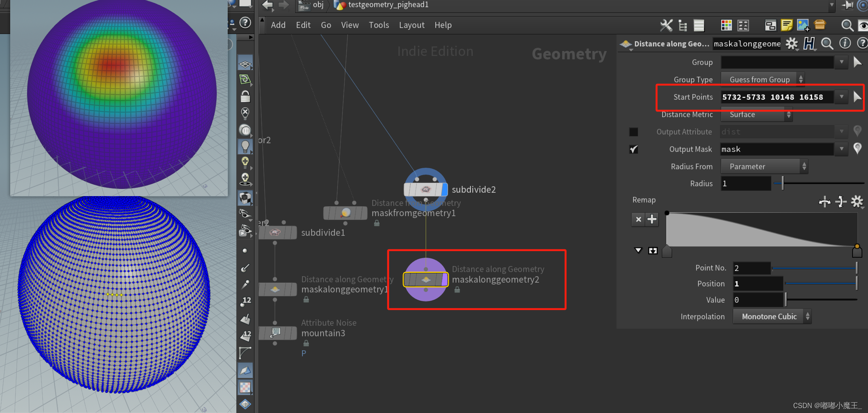The height and width of the screenshot is (413, 868).
Task: Navigate forward with the right arrow
Action: pos(284,5)
